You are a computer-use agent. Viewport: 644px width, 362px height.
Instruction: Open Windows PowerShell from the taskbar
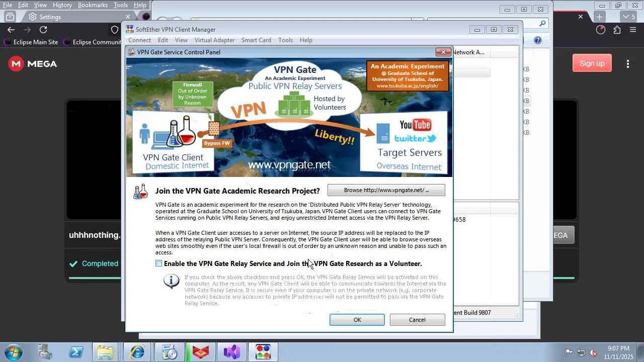76,352
